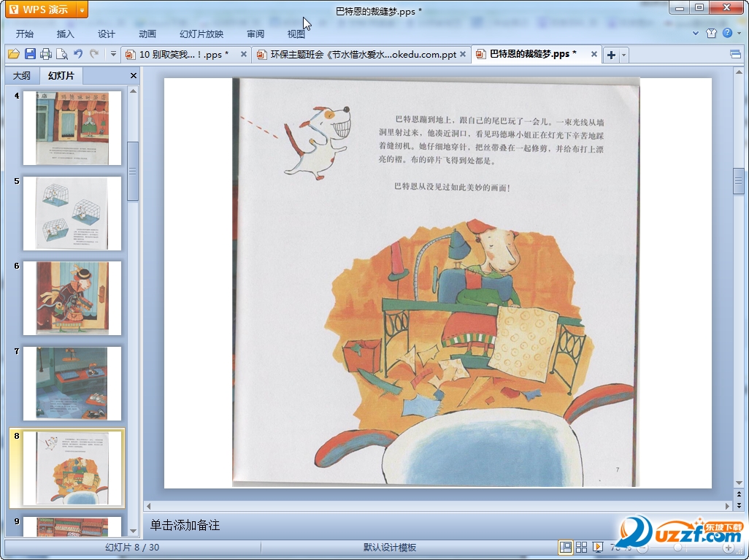Collapse the ribbon with the chevron

pos(696,33)
